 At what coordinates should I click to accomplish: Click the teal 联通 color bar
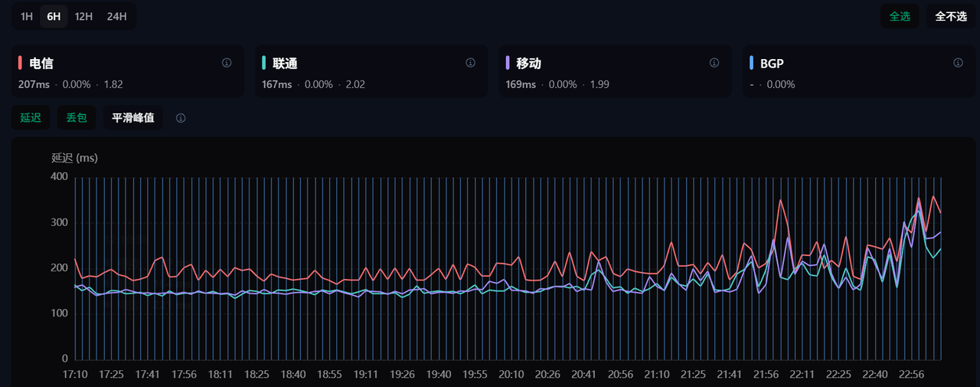pyautogui.click(x=264, y=63)
